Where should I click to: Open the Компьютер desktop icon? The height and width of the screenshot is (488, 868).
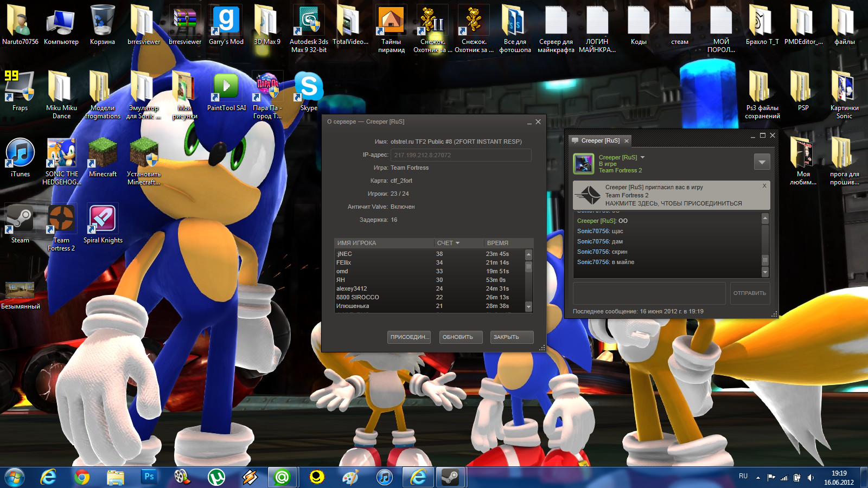pos(61,25)
